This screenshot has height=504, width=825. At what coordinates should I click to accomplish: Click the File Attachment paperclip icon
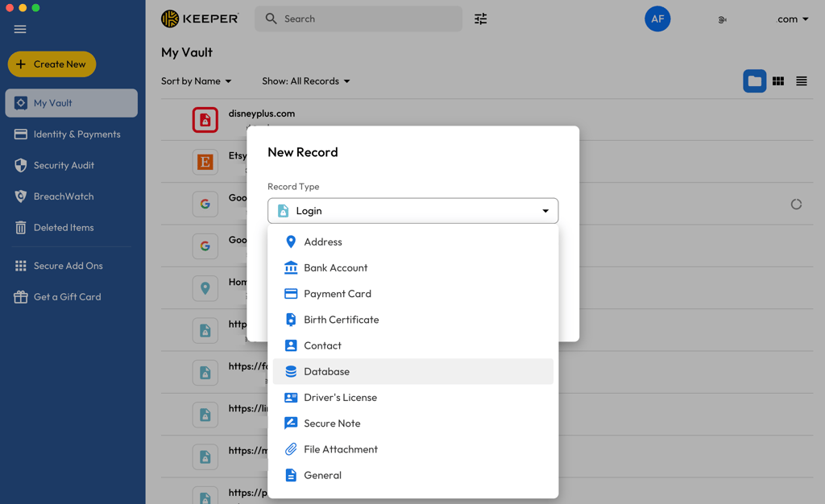coord(290,448)
